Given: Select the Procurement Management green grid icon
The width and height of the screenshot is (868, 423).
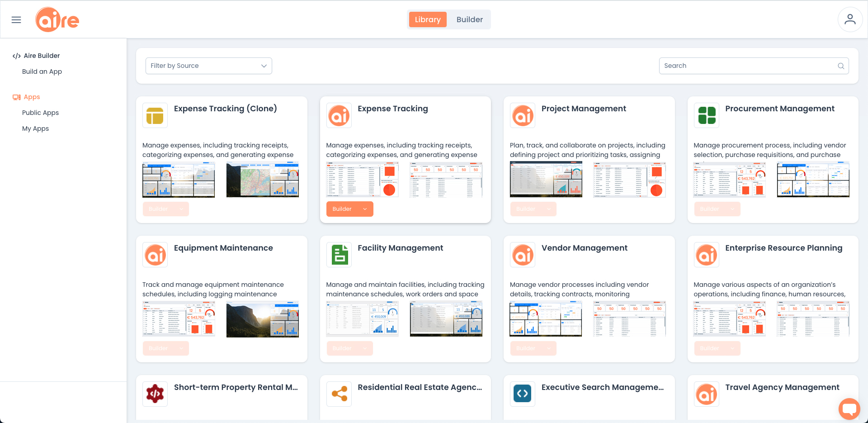Looking at the screenshot, I should (707, 115).
